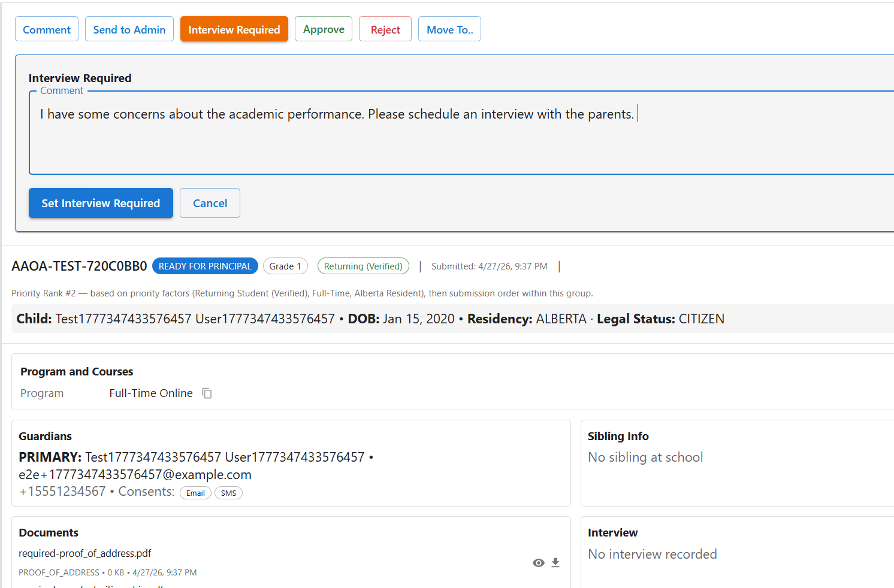
Task: Click the Documents section heading
Action: [49, 532]
